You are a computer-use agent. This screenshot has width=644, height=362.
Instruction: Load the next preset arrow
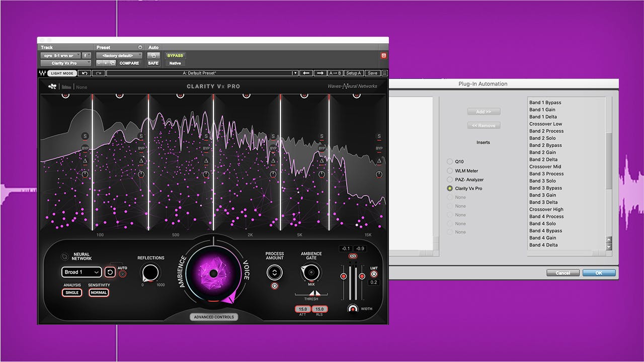320,73
